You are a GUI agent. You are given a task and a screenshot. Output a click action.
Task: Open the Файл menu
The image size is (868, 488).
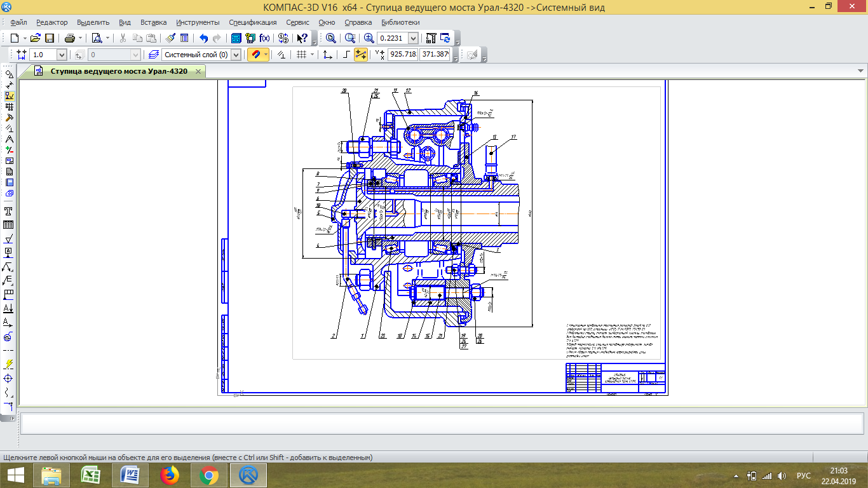pyautogui.click(x=18, y=22)
